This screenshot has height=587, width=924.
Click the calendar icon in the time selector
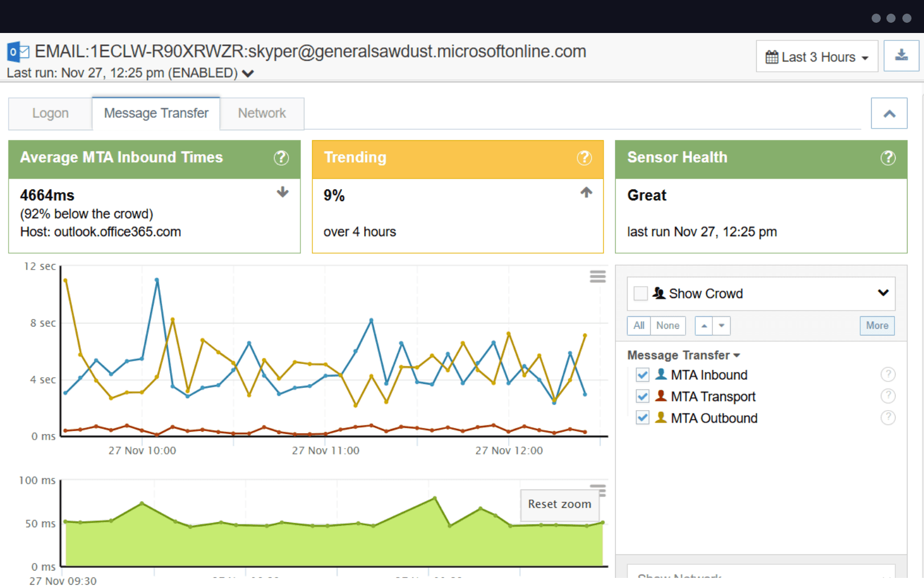click(772, 56)
